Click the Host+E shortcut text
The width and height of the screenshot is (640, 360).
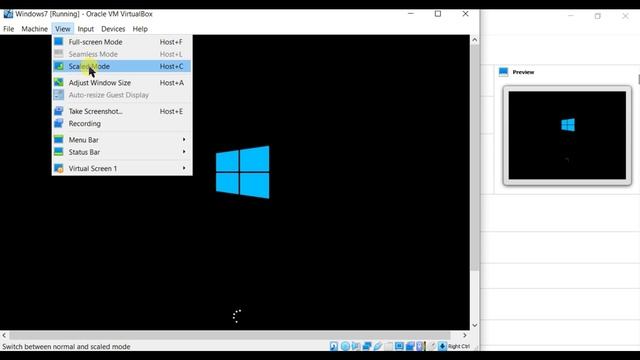tap(171, 111)
